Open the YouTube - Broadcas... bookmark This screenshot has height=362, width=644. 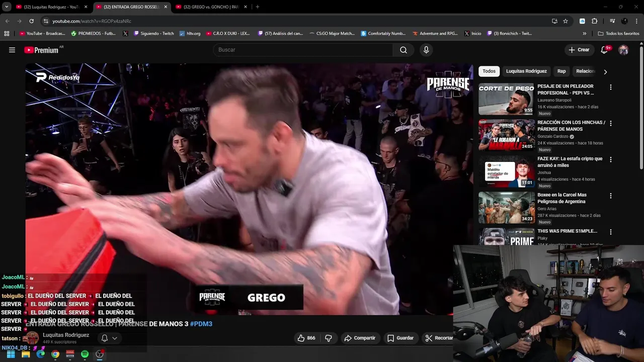click(42, 33)
